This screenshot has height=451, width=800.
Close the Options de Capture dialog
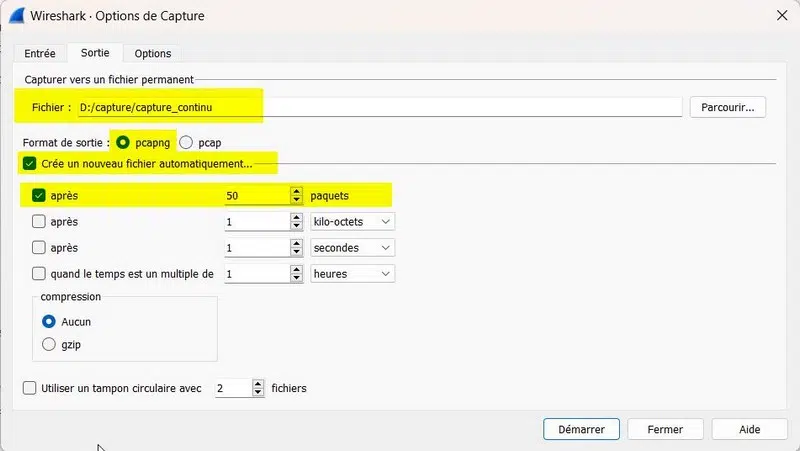[782, 15]
